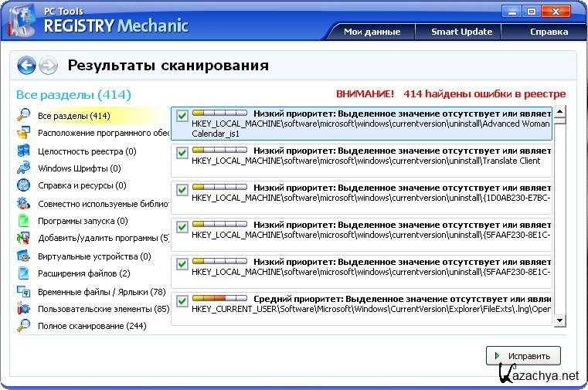Click the Виртуальные устройства icon

[24, 256]
